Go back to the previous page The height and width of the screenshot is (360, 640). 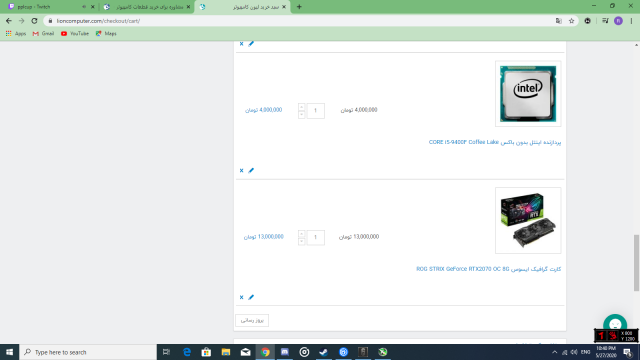[x=9, y=21]
